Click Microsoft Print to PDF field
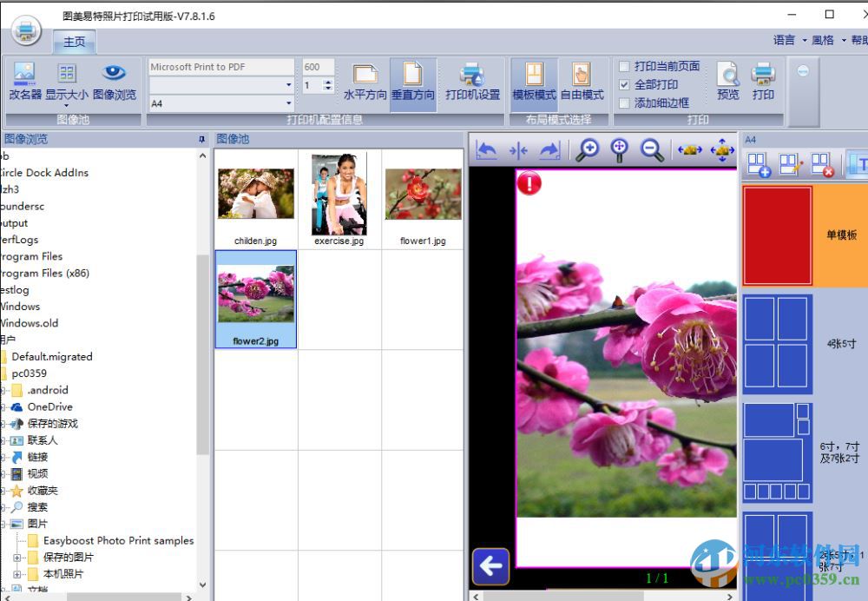The width and height of the screenshot is (868, 601). 220,67
